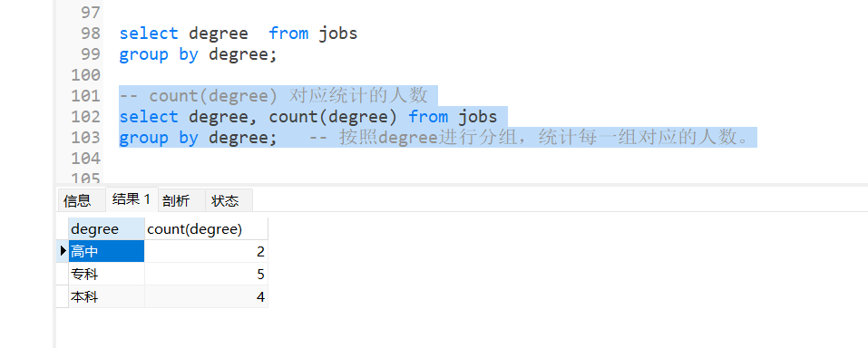Click the comment on line 101

click(x=274, y=96)
